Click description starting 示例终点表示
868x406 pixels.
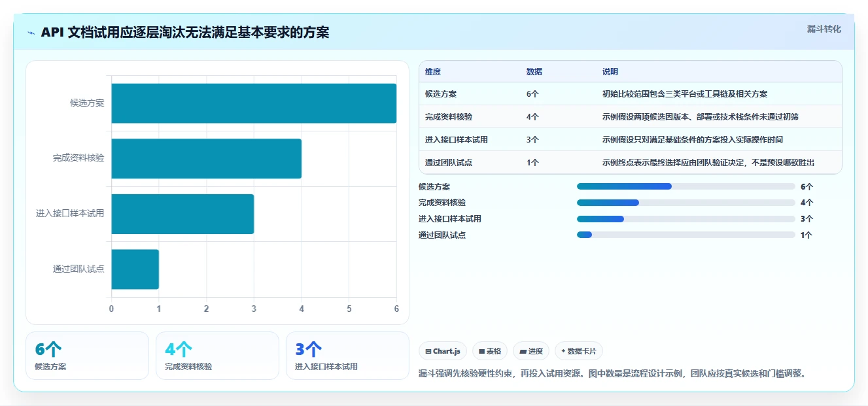pos(709,163)
